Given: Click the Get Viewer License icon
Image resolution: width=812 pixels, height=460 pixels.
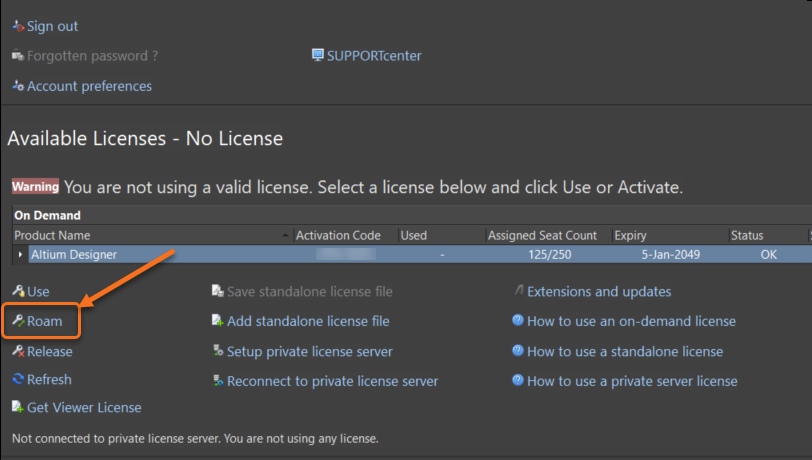Looking at the screenshot, I should click(18, 408).
